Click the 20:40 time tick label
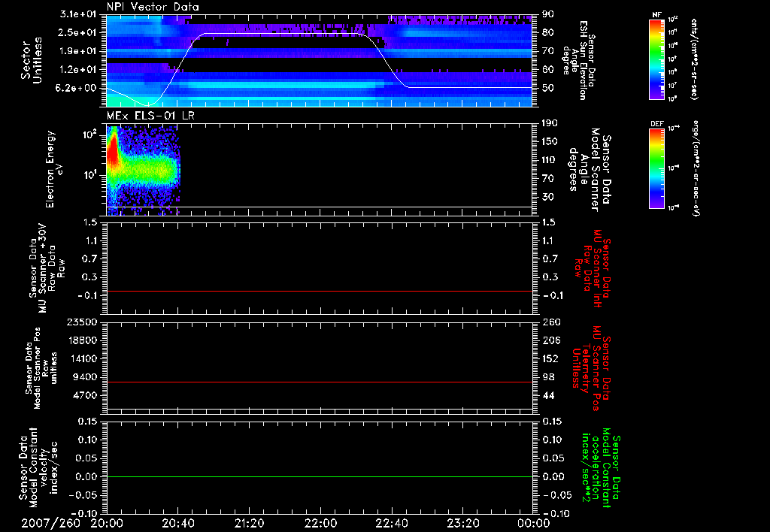 [178, 523]
